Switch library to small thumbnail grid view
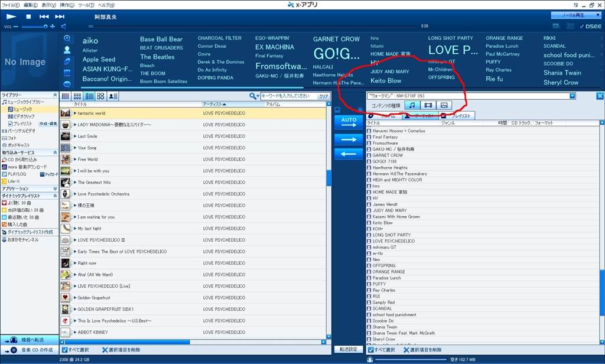Viewport: 605px width, 364px height. click(x=77, y=96)
